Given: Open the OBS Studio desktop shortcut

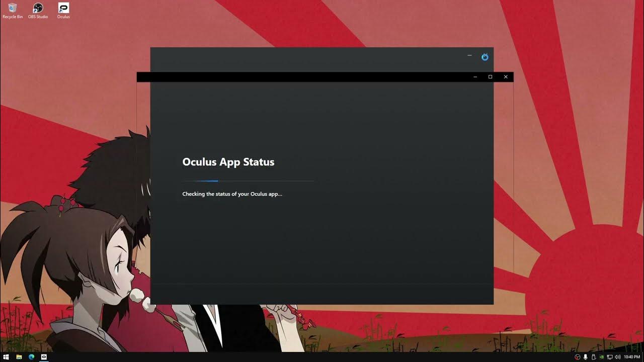Looking at the screenshot, I should coord(38,11).
